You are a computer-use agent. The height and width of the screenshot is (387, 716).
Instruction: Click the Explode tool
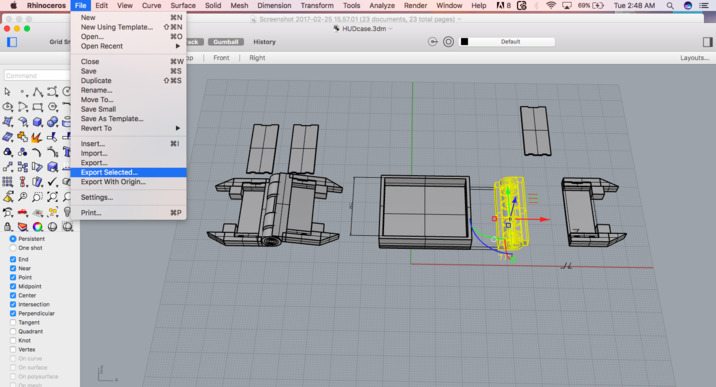(38, 137)
